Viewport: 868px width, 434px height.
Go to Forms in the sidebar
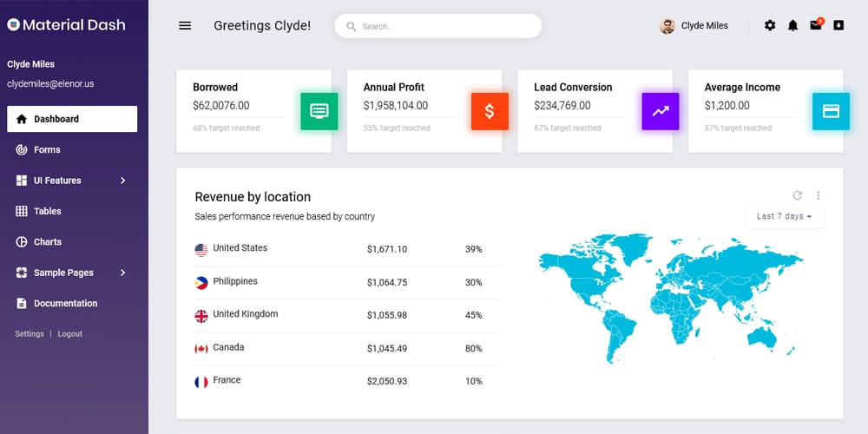[x=47, y=150]
